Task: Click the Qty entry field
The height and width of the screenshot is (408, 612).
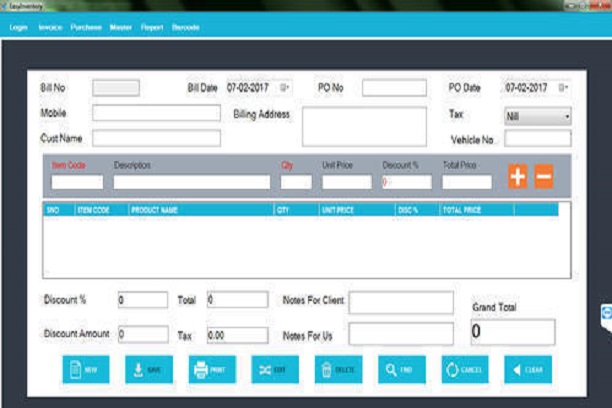Action: pyautogui.click(x=296, y=182)
